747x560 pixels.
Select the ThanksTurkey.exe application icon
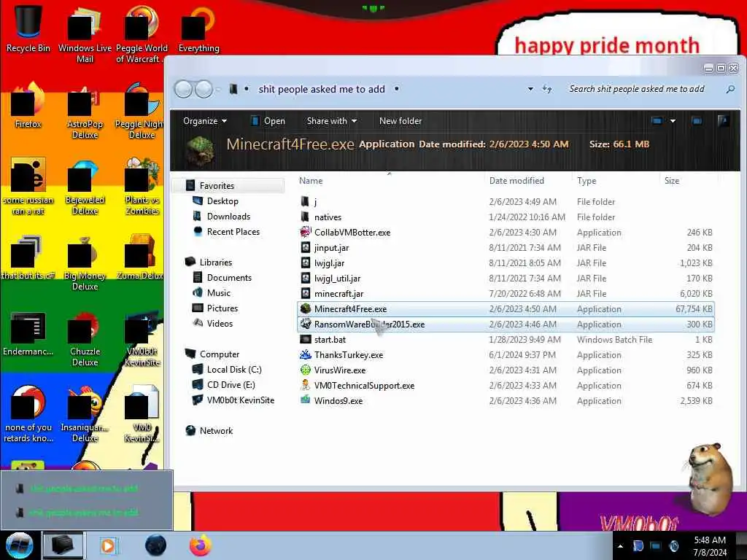click(306, 355)
